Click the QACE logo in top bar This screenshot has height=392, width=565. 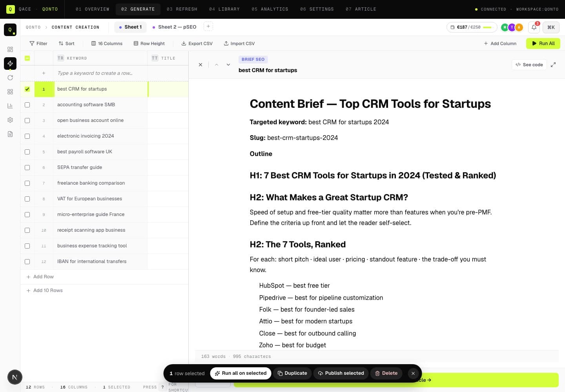tap(11, 9)
